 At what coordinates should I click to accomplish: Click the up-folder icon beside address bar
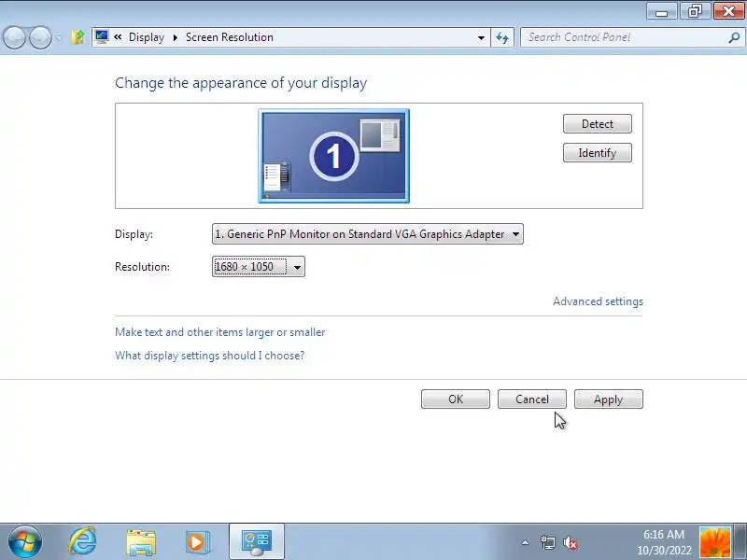[78, 37]
